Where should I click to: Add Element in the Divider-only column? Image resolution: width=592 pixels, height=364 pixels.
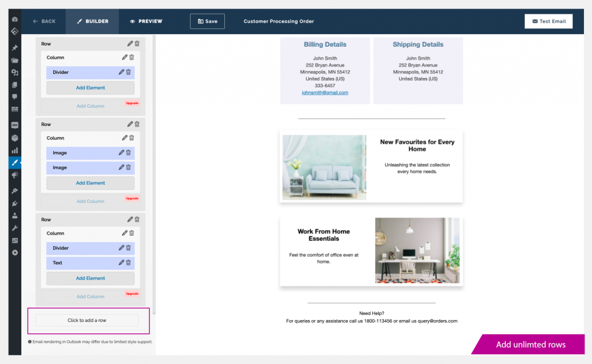[91, 87]
